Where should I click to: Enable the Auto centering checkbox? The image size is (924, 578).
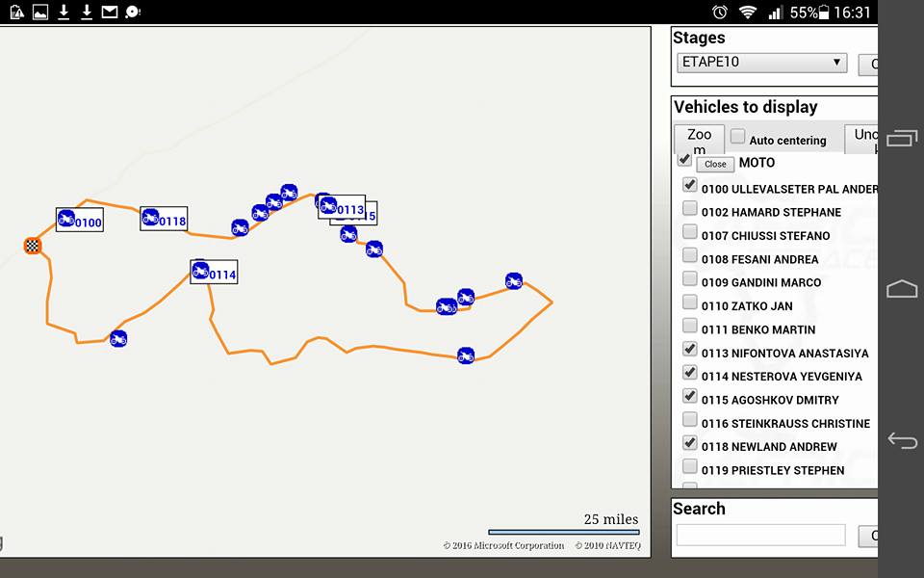click(x=738, y=137)
